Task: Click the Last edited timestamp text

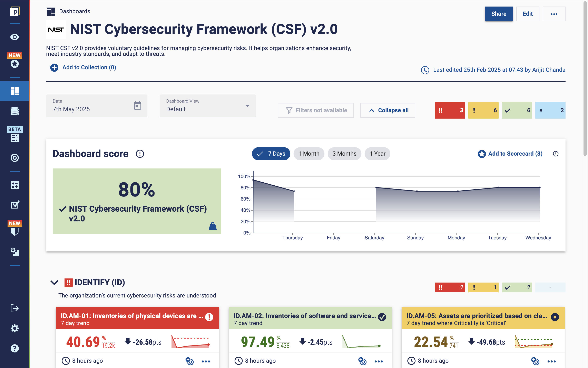Action: point(499,70)
